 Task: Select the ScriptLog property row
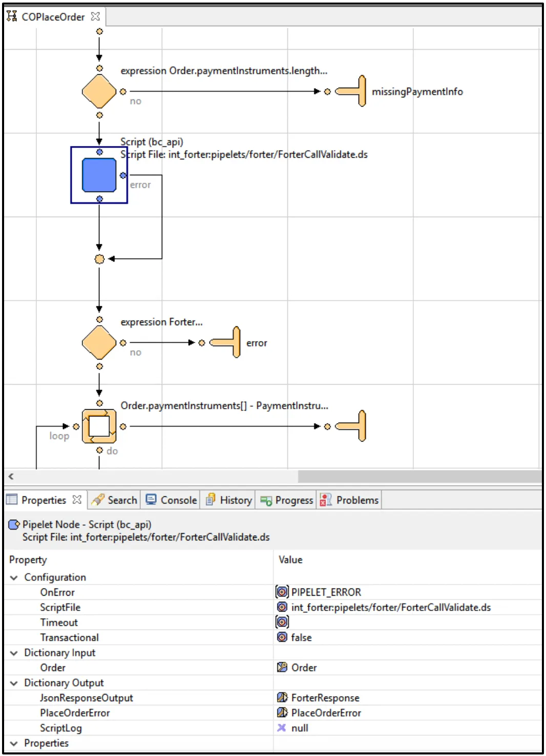tap(274, 728)
